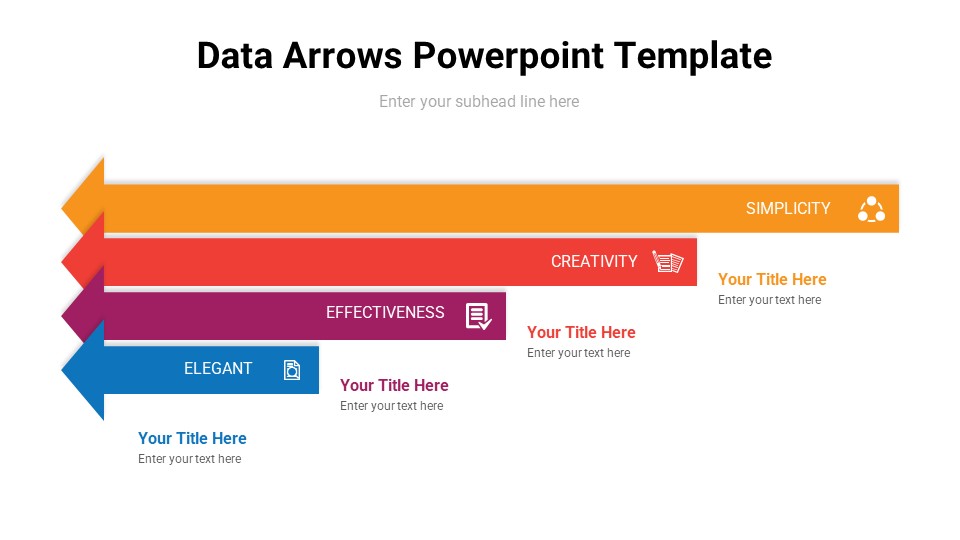Click the blue 'Your Title Here' heading
Screen dimensions: 960x540
click(x=192, y=438)
